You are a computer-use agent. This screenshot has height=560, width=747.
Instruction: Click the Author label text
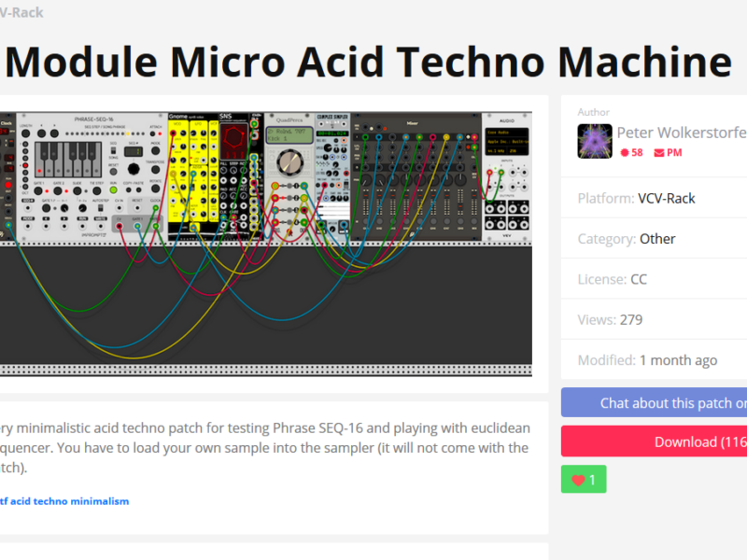point(593,112)
